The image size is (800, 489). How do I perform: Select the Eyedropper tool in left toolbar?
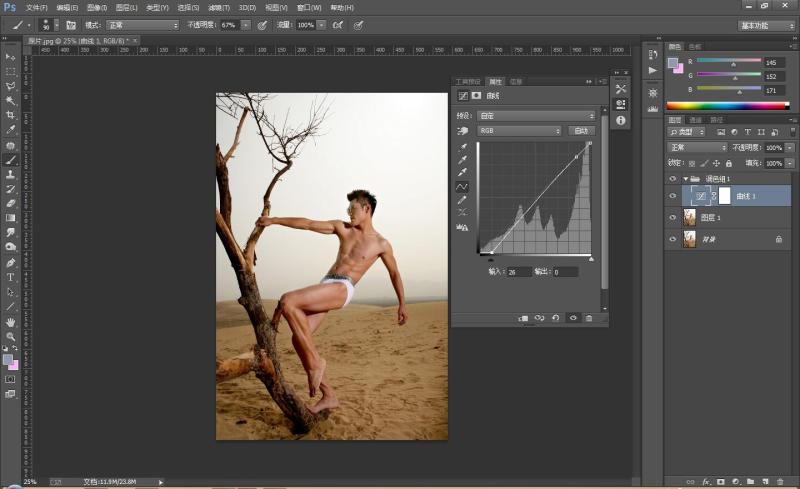(x=10, y=130)
